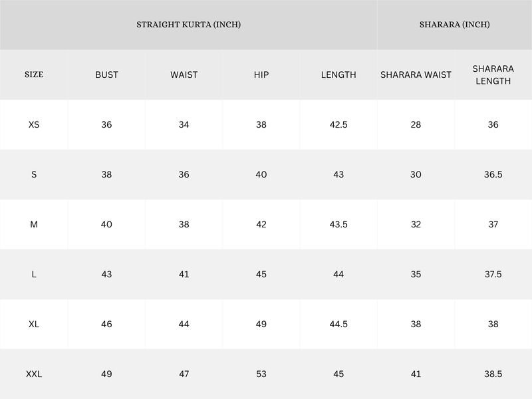Click the XS kurta length value 42.5
532x399 pixels.
click(338, 124)
